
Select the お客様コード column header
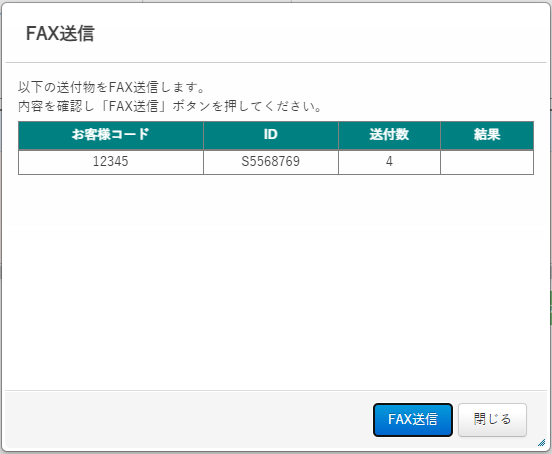coord(111,135)
